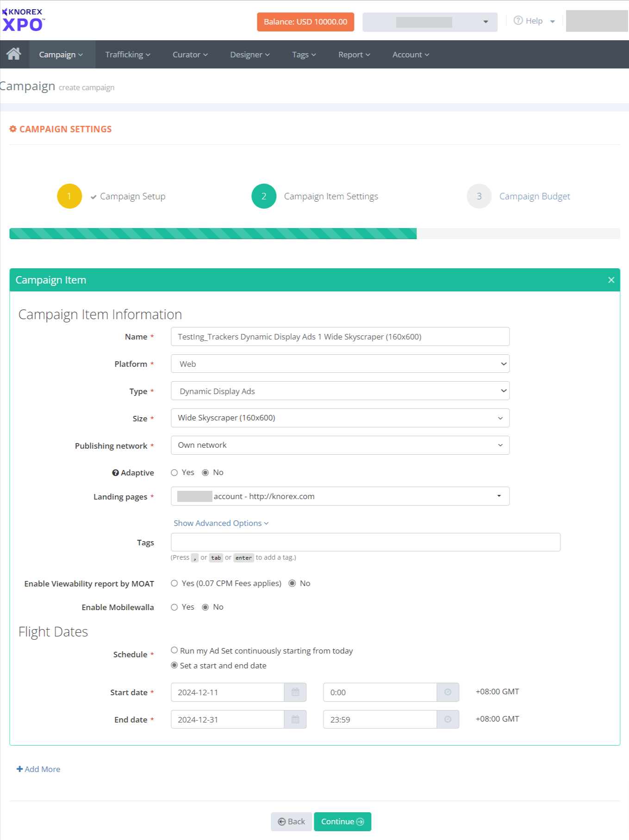Click the End time clock icon

[448, 720]
